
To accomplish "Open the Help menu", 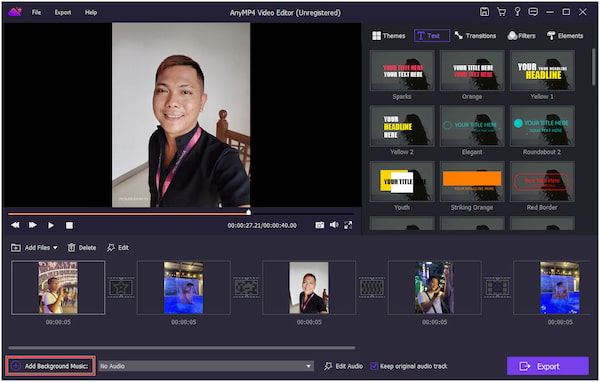I will 91,12.
